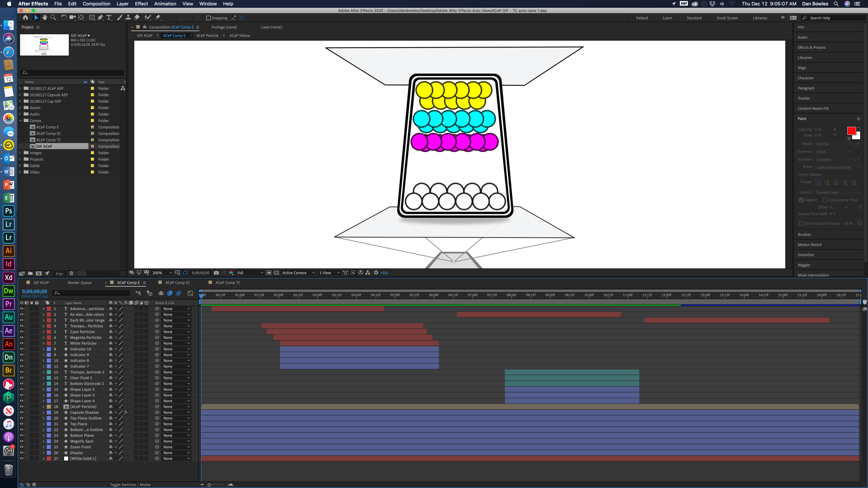The width and height of the screenshot is (868, 488).
Task: Select the Horizontal Type tool
Action: (x=109, y=17)
